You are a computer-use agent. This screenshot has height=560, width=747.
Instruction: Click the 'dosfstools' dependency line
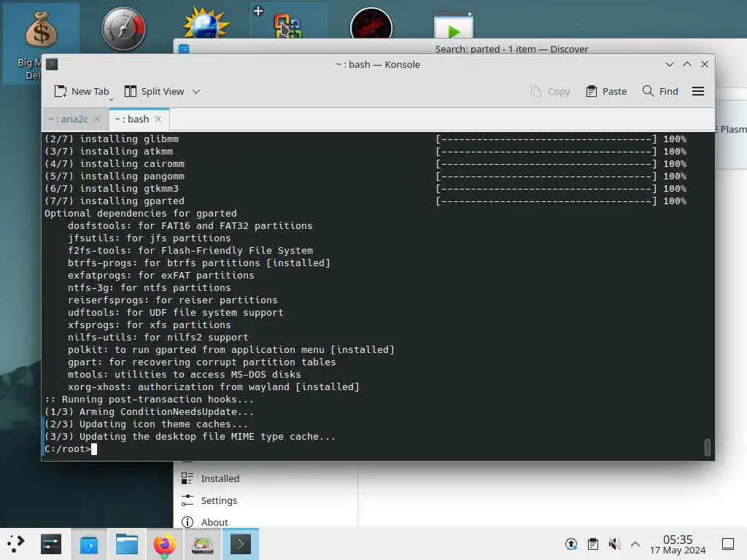(x=190, y=226)
